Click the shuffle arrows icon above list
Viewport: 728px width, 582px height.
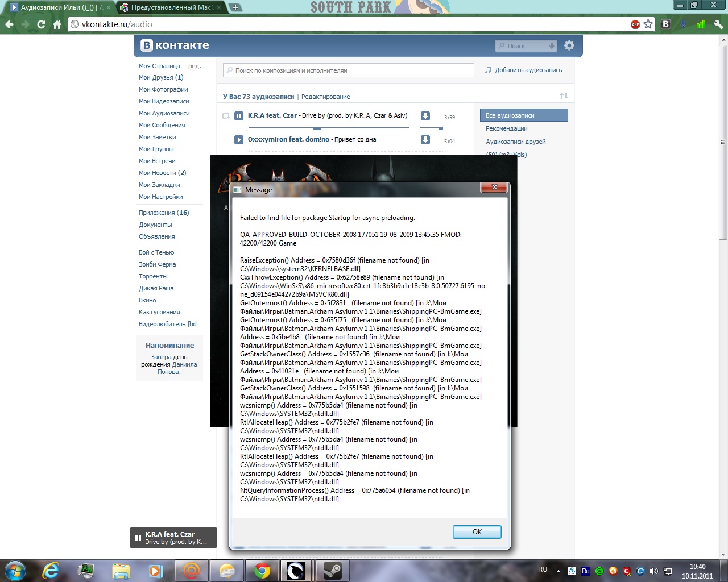point(564,95)
